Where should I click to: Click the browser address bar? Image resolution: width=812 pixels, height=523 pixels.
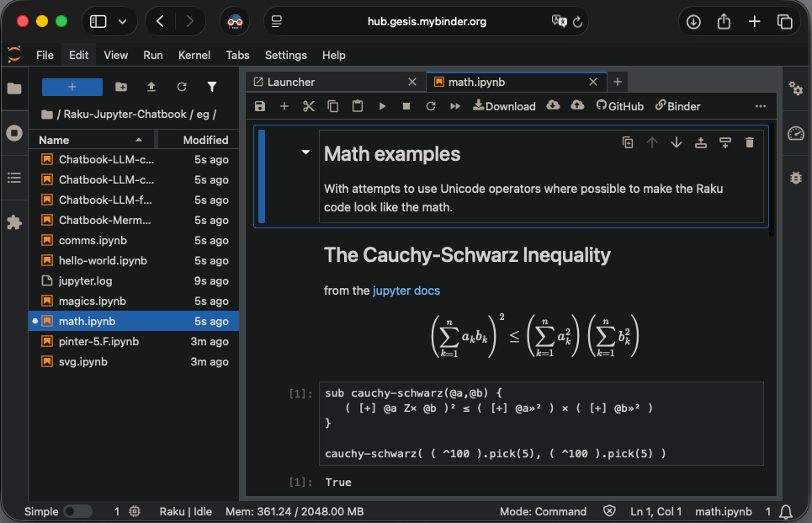[x=427, y=22]
